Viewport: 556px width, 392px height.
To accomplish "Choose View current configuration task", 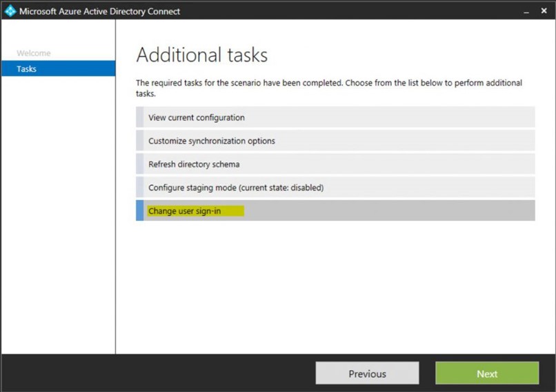I will pos(335,117).
